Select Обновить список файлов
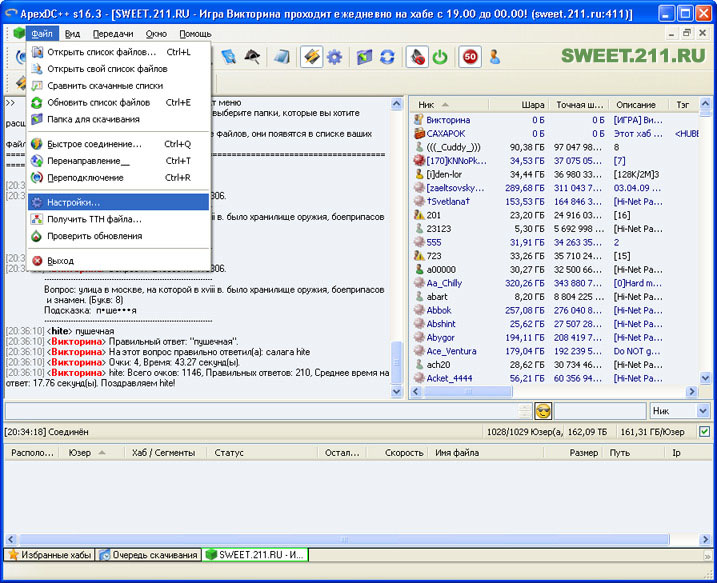This screenshot has width=717, height=583. click(x=119, y=103)
